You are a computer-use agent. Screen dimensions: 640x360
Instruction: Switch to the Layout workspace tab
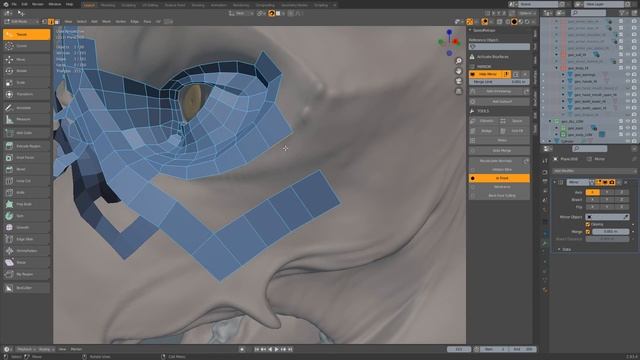click(x=89, y=5)
